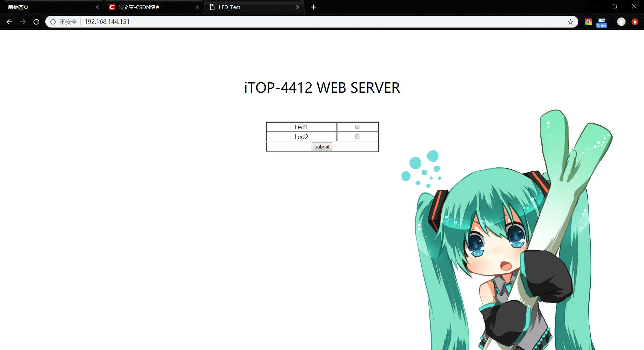Switch to the 写文章-CSDN博客 tab
The image size is (644, 350).
click(153, 7)
